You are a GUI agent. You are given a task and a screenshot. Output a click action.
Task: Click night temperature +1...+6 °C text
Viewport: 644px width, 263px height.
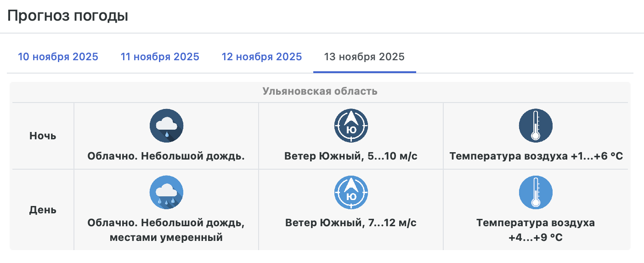point(536,156)
